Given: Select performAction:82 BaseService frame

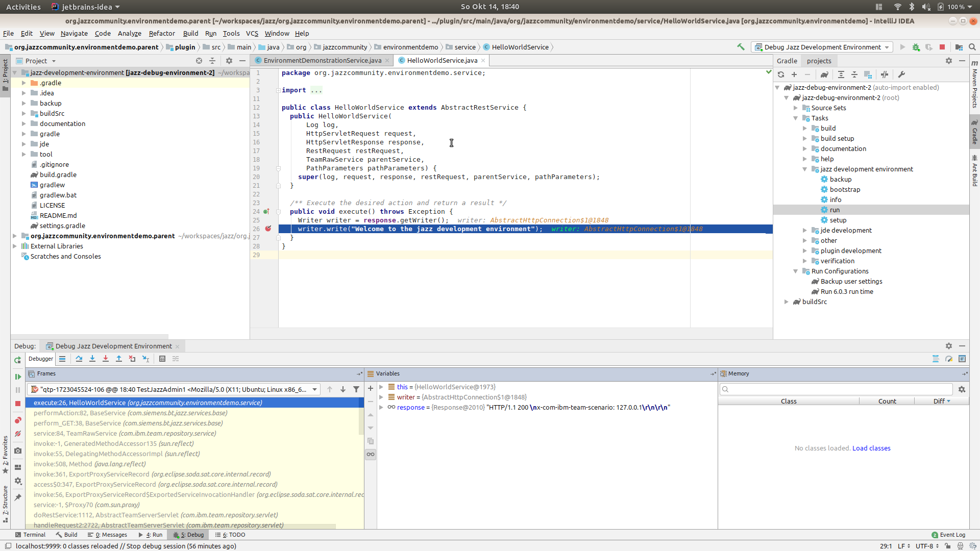Looking at the screenshot, I should pyautogui.click(x=194, y=413).
